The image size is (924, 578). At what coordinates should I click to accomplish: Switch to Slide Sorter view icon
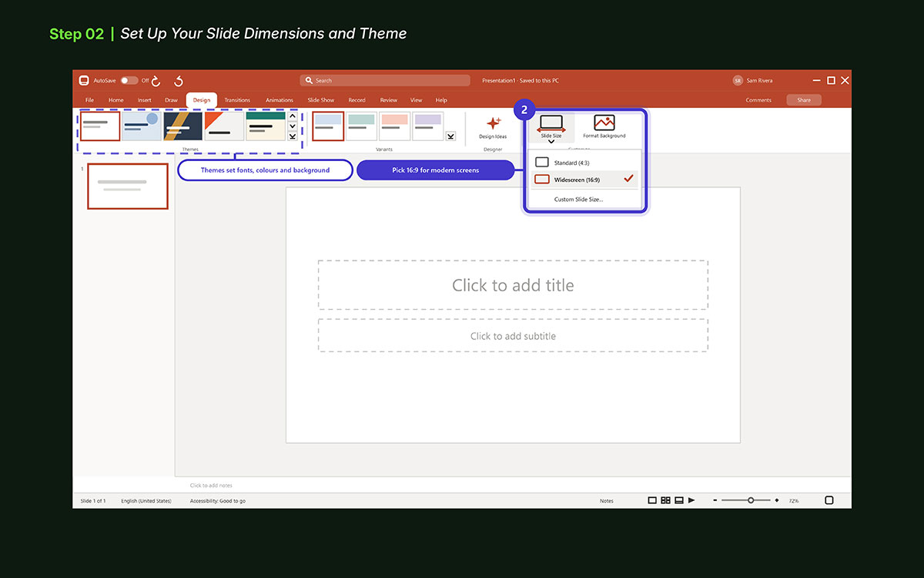665,500
